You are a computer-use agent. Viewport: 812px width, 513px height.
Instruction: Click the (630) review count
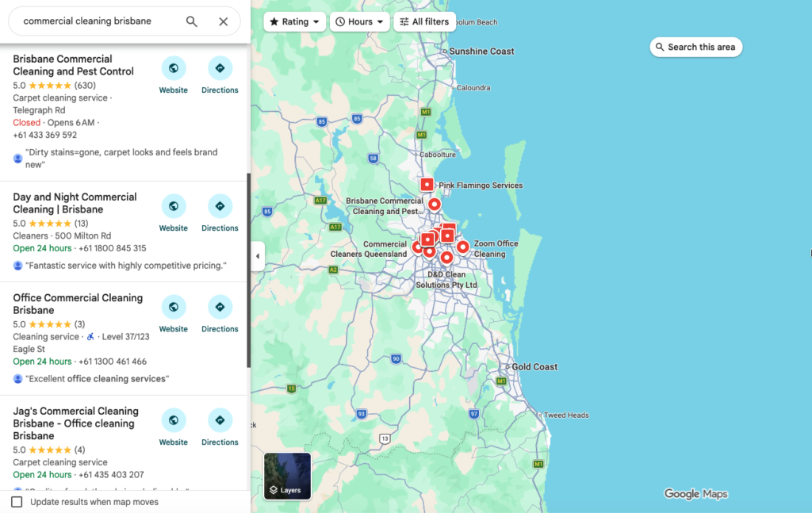point(85,86)
